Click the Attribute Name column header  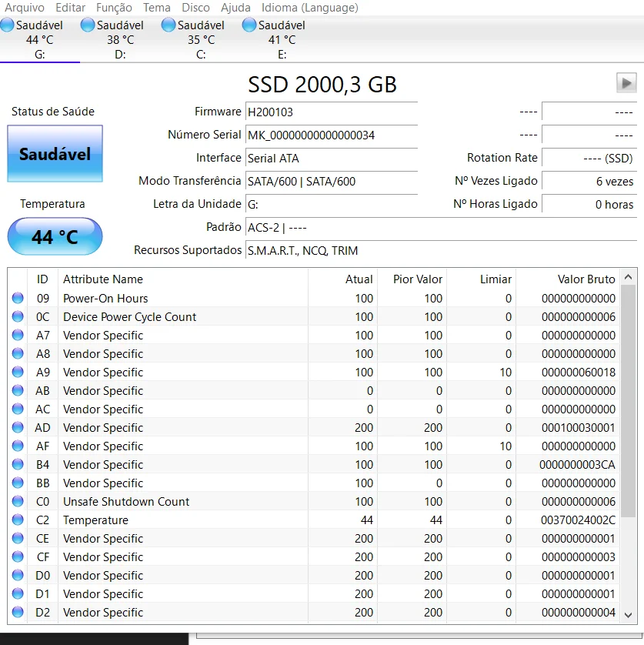[x=103, y=279]
